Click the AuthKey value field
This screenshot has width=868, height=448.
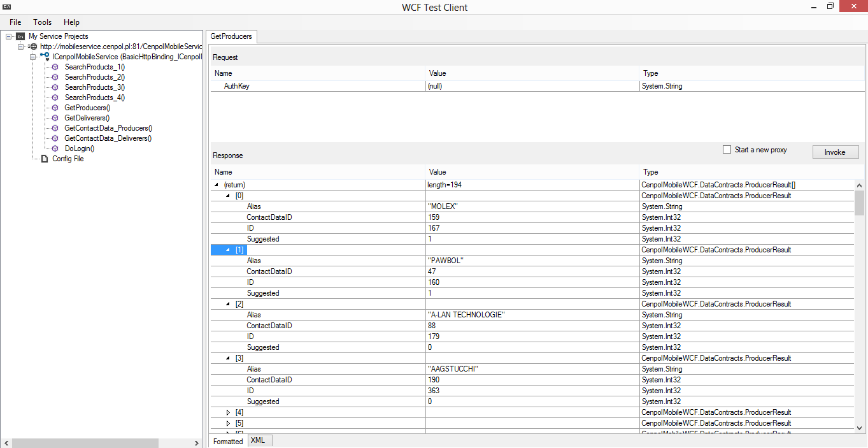tap(532, 86)
